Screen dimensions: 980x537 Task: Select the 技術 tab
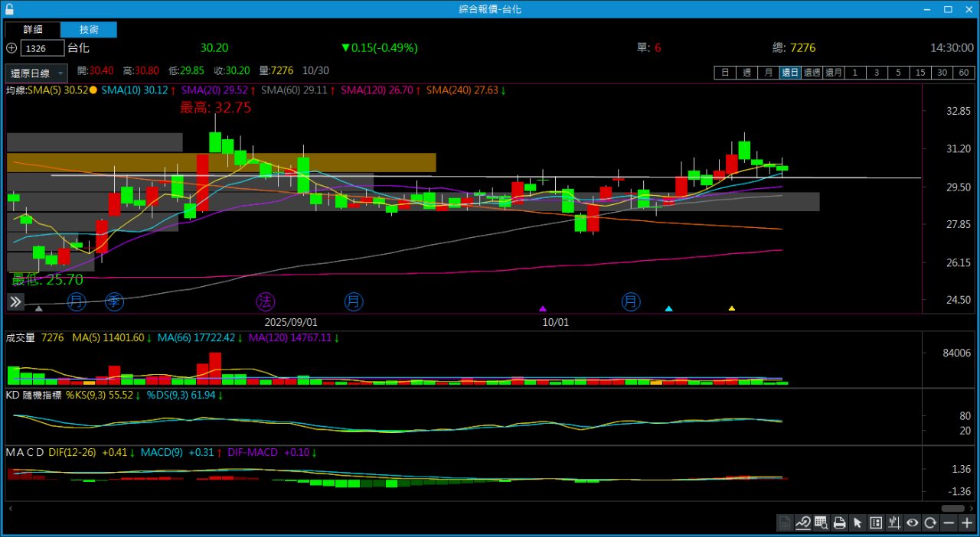[89, 30]
